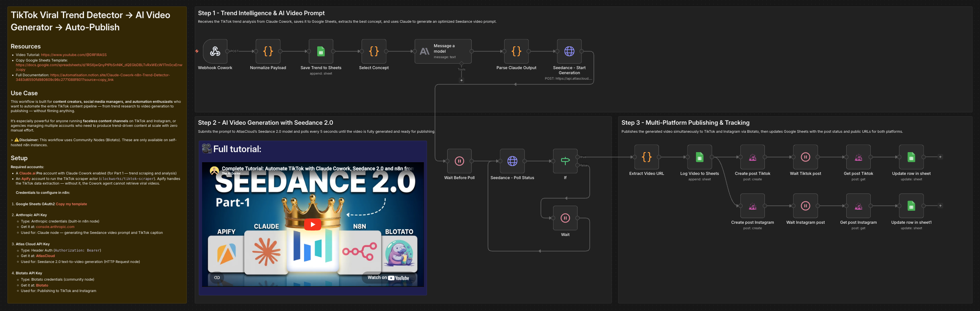Follow the Claude.ai link in Setup
Image resolution: width=980 pixels, height=311 pixels.
(x=27, y=173)
